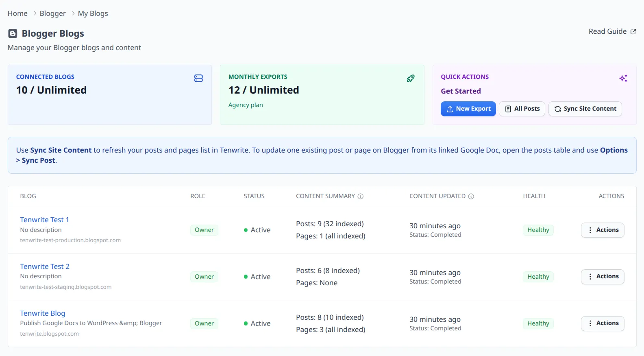
Task: Click the 'Agency plan' text
Action: tap(246, 105)
